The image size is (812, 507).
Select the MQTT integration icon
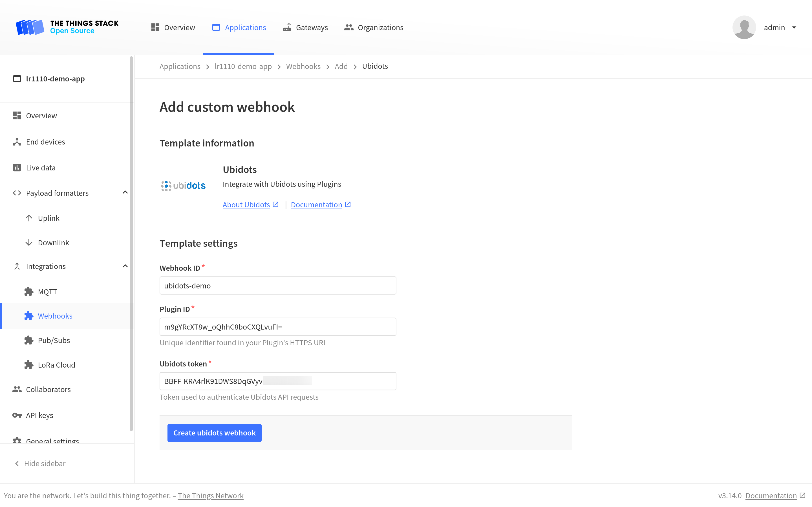29,292
